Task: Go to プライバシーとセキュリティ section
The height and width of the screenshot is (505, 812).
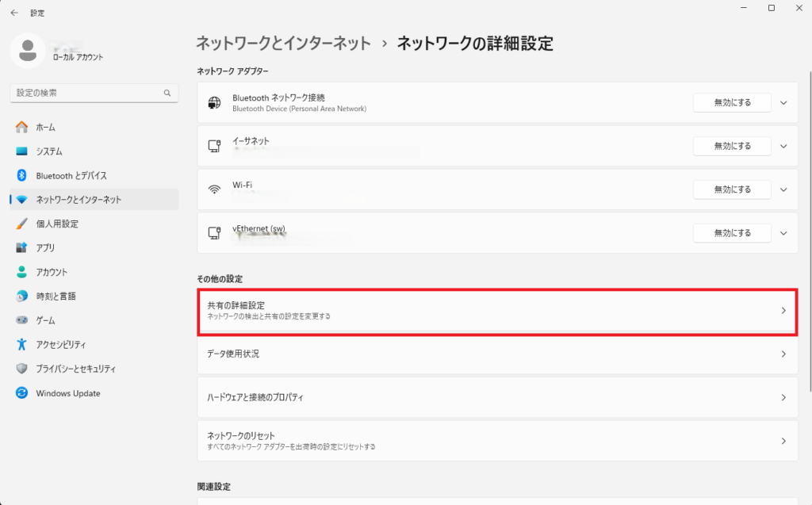Action: pos(76,369)
